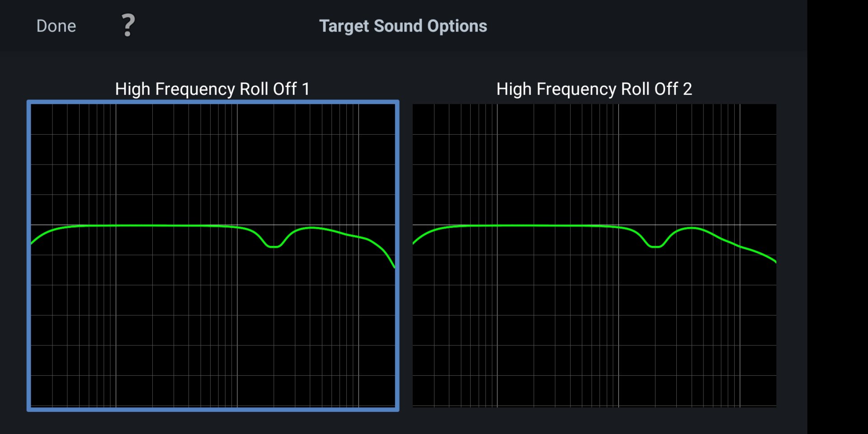Click the dip in Roll Off 1 curve
868x434 pixels.
273,246
